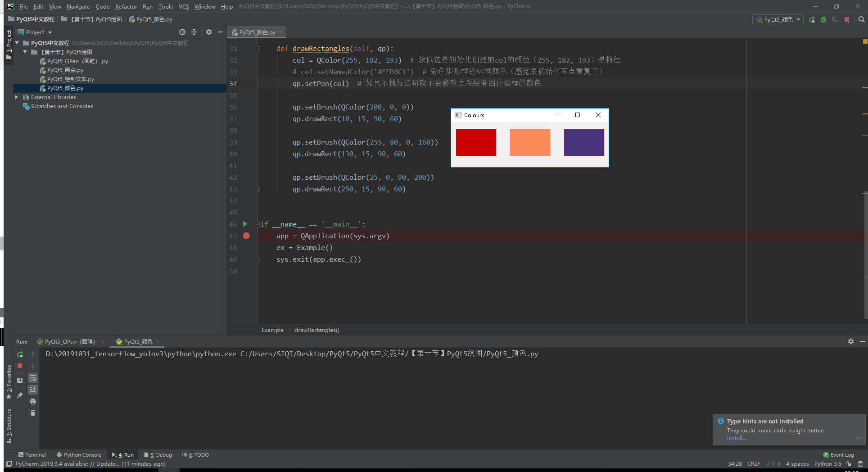Switch to the Python Console tab
Image resolution: width=868 pixels, height=472 pixels.
click(79, 454)
